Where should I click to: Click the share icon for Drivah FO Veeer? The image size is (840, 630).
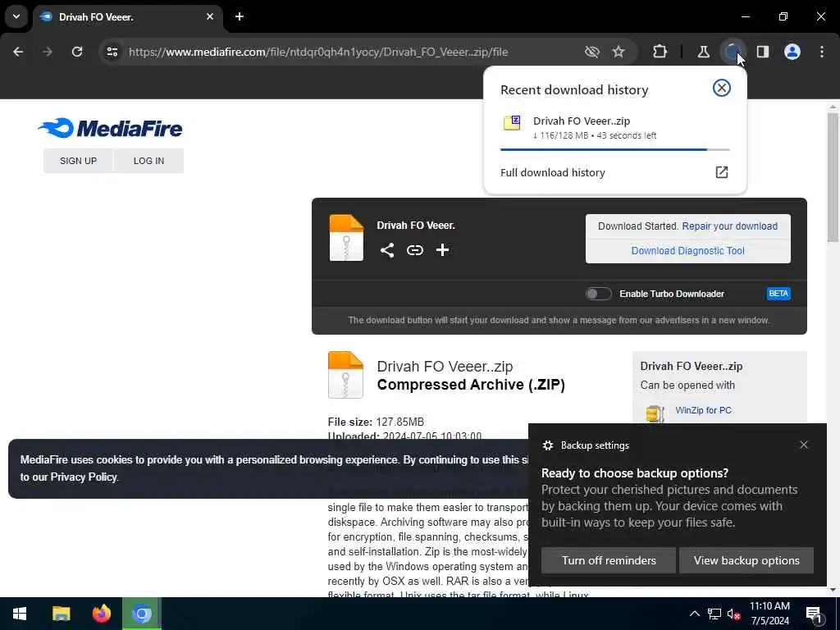tap(387, 250)
